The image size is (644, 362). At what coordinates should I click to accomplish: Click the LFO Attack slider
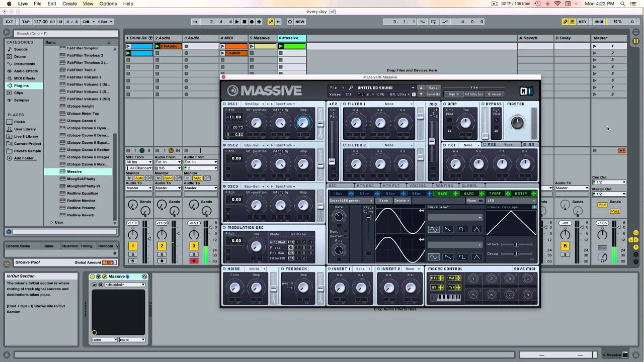tap(516, 244)
